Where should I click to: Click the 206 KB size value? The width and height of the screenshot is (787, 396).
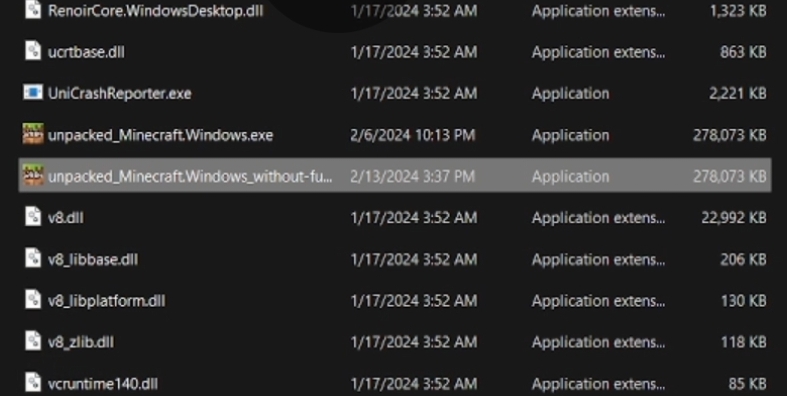pos(743,259)
